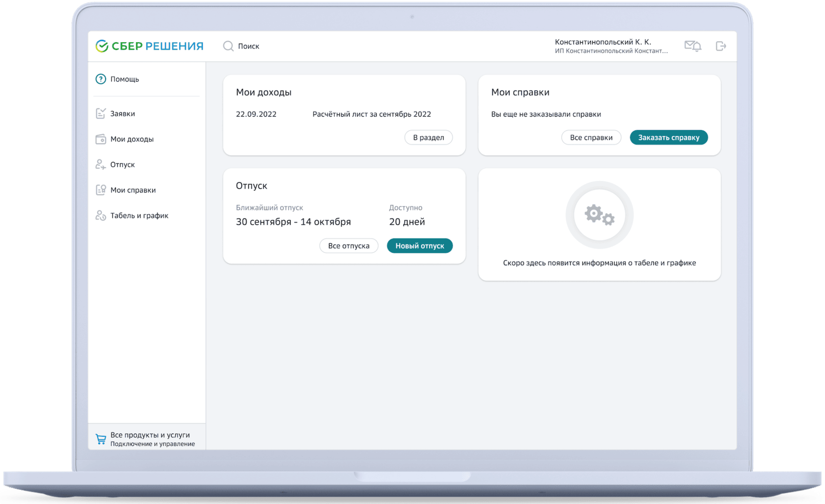This screenshot has height=504, width=825.
Task: Click 20 дней available value
Action: (x=407, y=222)
